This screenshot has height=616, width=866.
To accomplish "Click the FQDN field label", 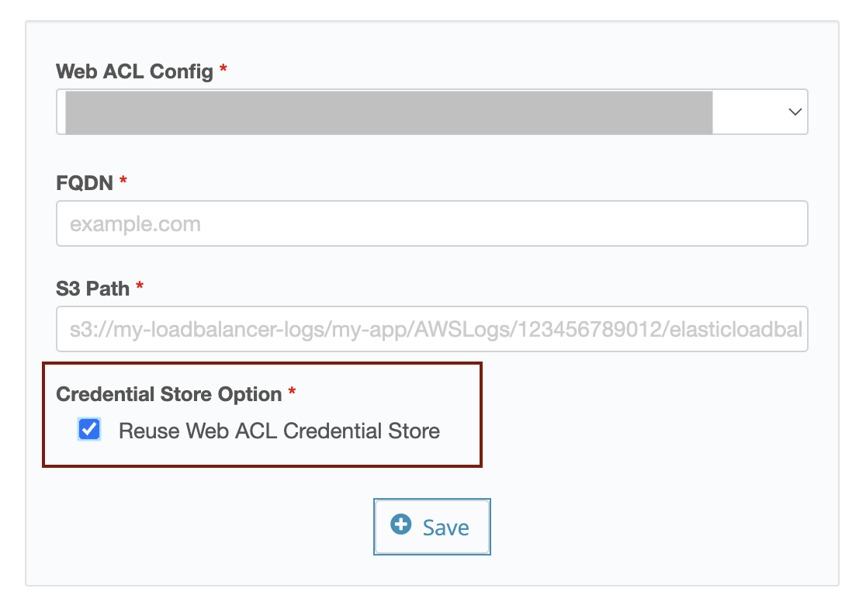I will (x=85, y=182).
